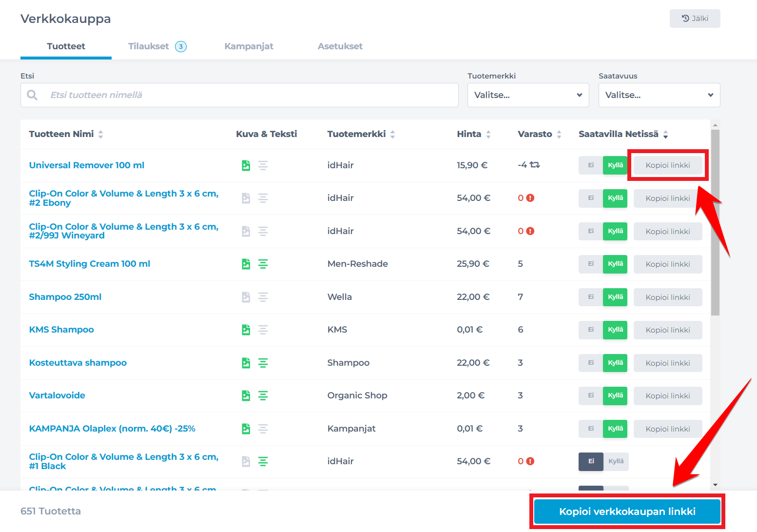
Task: Copy link for Universal Remover 100 ml
Action: coord(668,165)
